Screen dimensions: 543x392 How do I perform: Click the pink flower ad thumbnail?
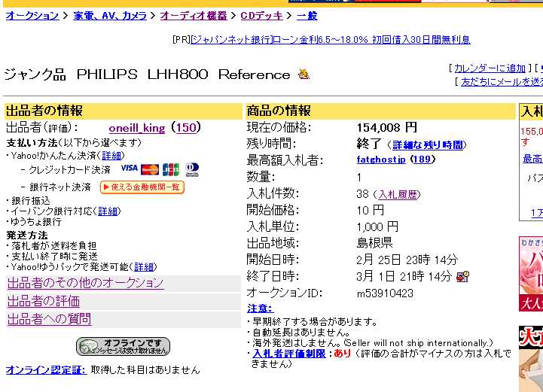tap(531, 274)
